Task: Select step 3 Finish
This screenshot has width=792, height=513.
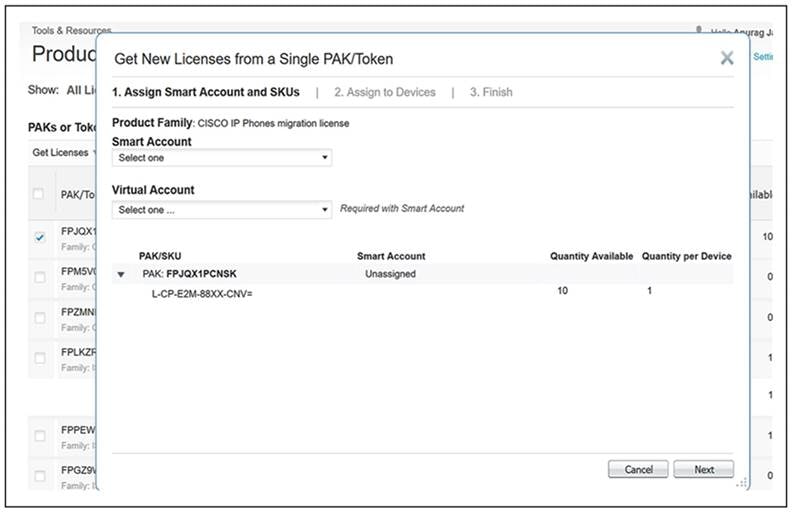Action: [x=491, y=92]
